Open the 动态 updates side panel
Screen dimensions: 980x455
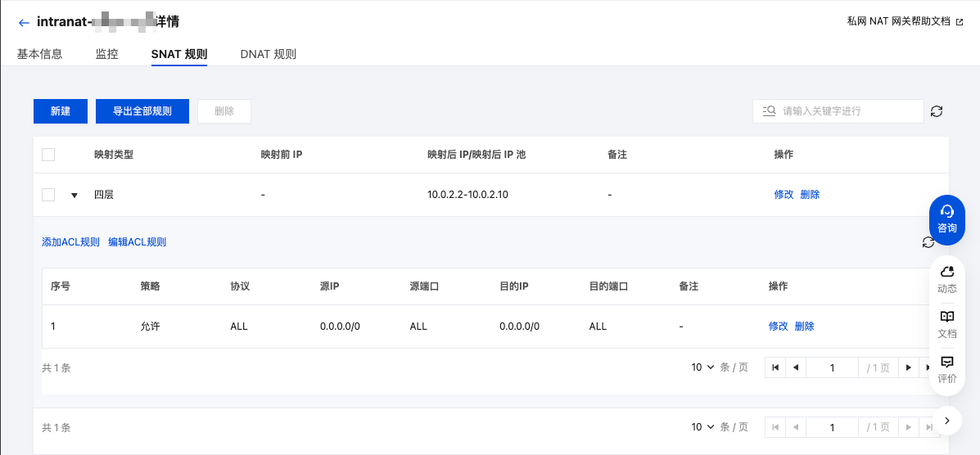pos(946,279)
